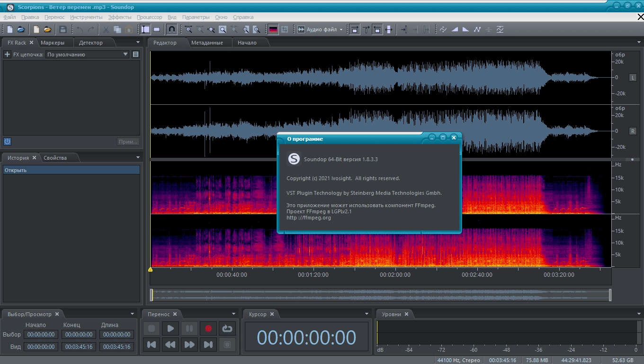
Task: Jump to the start with skip-back button
Action: pyautogui.click(x=152, y=345)
